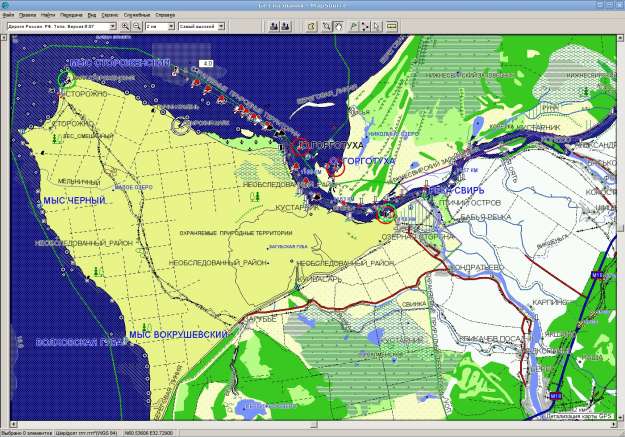Expand the 2 км scale dropdown

click(171, 26)
